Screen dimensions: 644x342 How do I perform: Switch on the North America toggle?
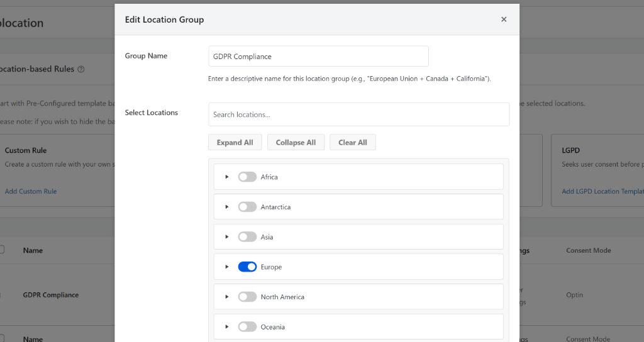pyautogui.click(x=247, y=297)
